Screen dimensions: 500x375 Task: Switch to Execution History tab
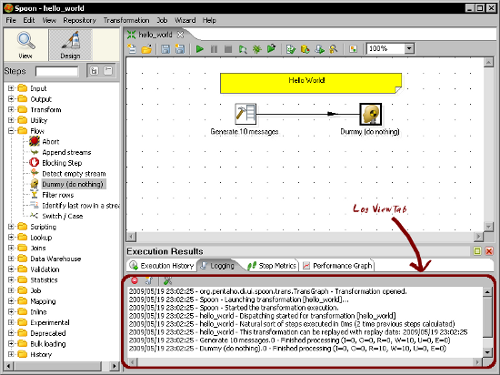pyautogui.click(x=162, y=266)
